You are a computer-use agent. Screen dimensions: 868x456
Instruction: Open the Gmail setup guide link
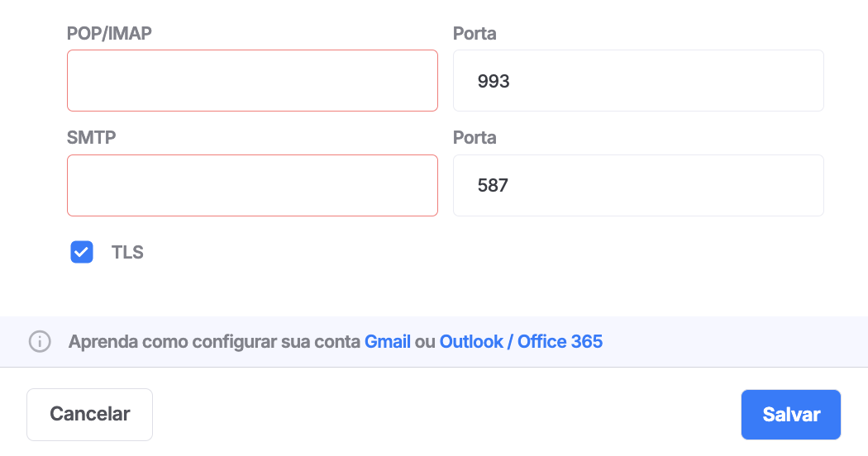388,341
